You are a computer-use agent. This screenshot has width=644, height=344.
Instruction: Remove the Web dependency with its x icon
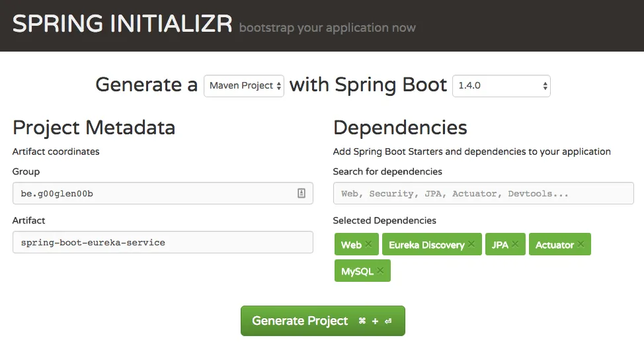(369, 245)
